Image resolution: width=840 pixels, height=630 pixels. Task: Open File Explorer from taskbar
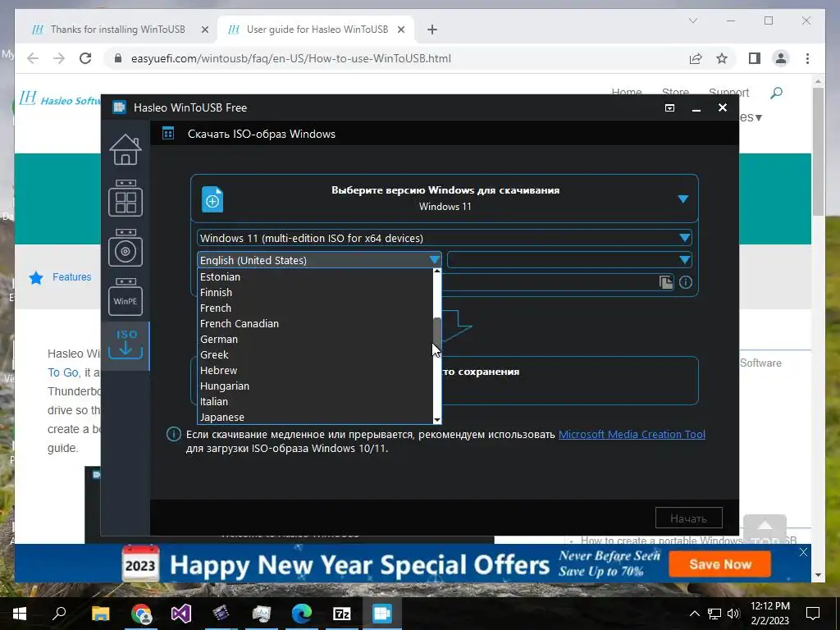pyautogui.click(x=100, y=614)
